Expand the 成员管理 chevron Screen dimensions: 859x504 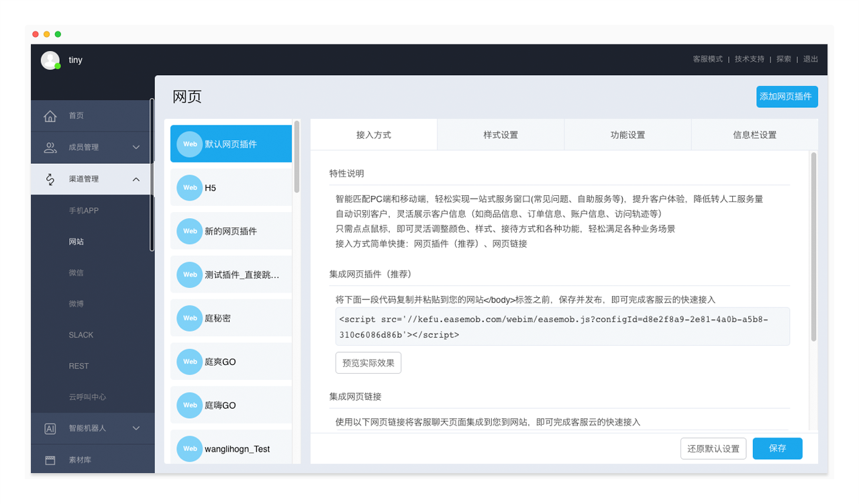136,148
